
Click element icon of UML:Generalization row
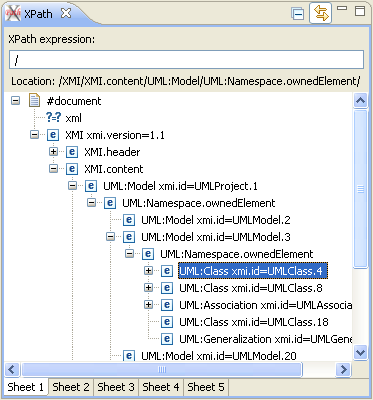pos(167,339)
